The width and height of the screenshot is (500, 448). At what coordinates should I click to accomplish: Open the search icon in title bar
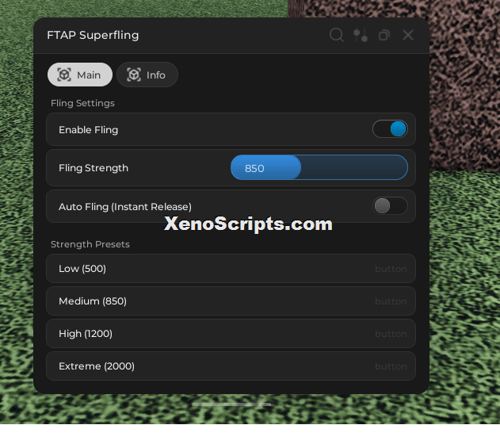[337, 35]
